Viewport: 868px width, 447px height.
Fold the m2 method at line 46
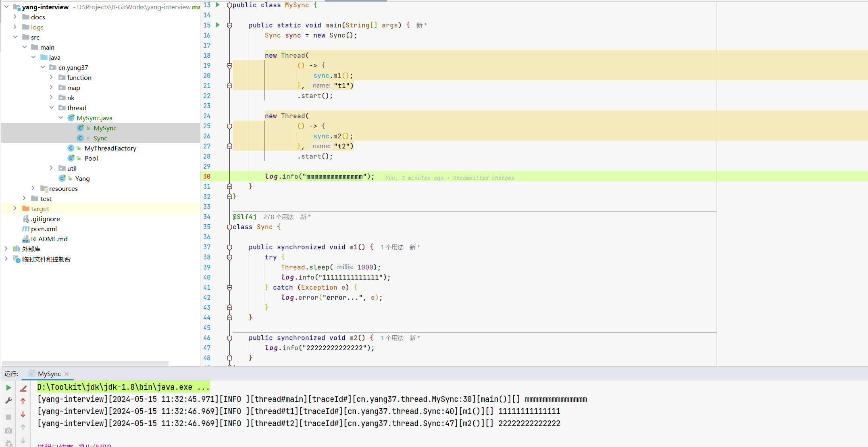click(x=229, y=338)
